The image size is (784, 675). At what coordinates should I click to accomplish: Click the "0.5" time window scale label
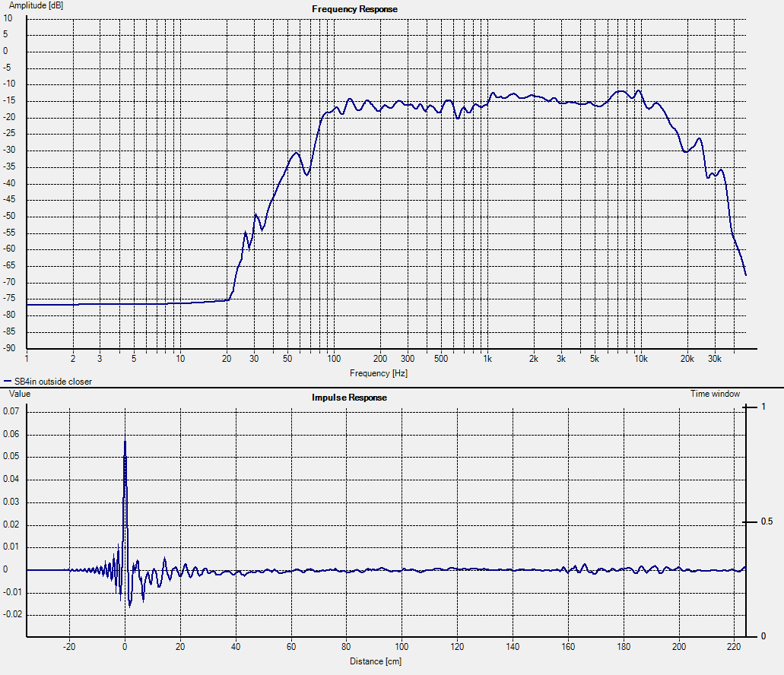[x=767, y=521]
